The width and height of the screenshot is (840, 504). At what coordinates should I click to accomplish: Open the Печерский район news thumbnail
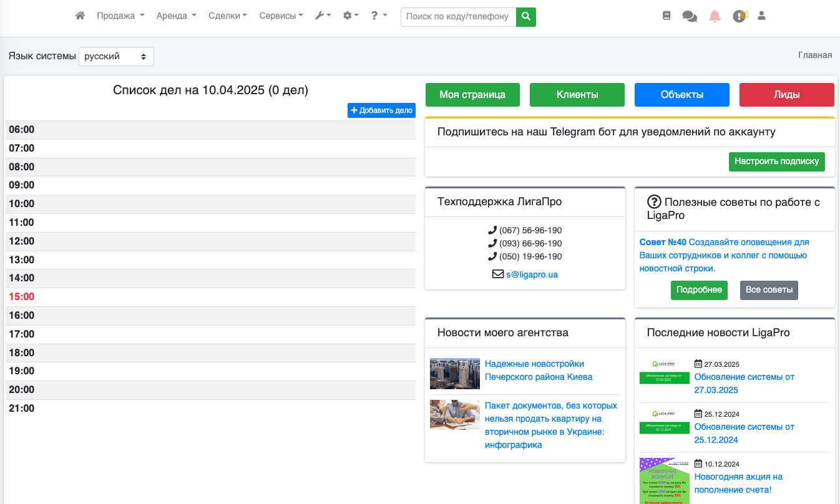[455, 374]
